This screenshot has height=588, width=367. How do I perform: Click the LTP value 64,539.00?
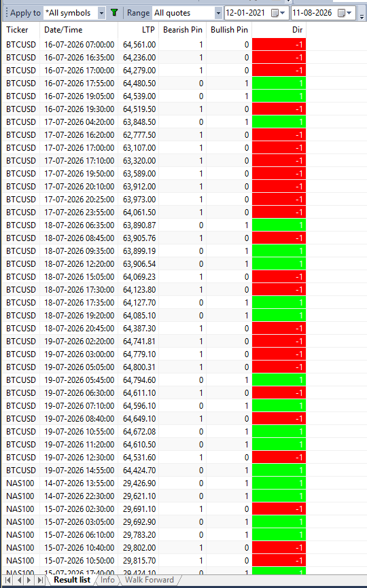pos(139,96)
